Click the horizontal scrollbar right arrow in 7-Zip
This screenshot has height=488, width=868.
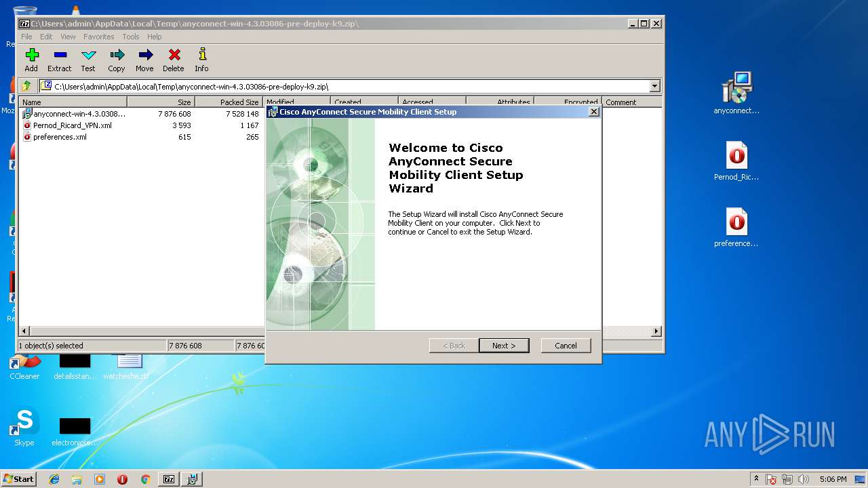(x=656, y=331)
